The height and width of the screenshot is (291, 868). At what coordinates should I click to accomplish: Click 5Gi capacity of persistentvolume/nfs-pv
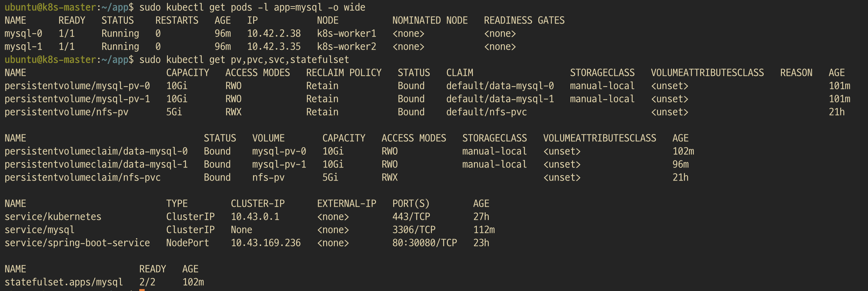pos(174,112)
